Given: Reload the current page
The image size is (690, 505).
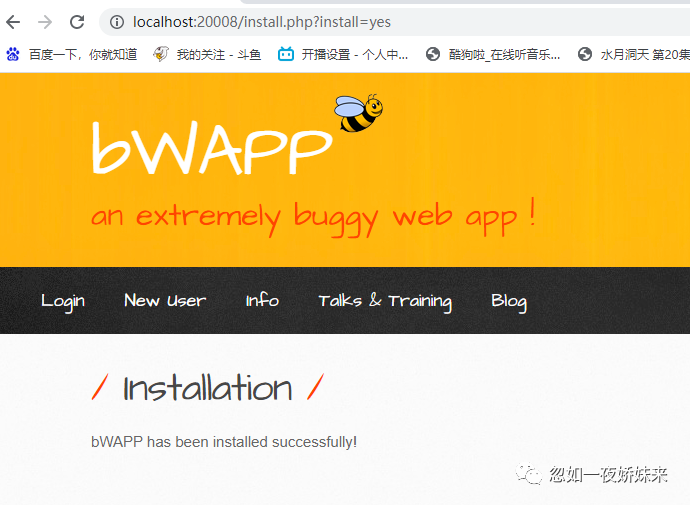Looking at the screenshot, I should tap(77, 22).
